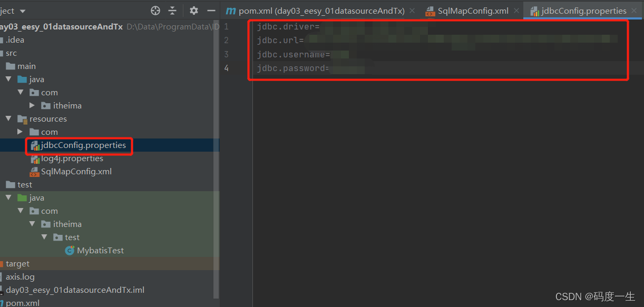This screenshot has width=644, height=307.
Task: Collapse the test package containing MybatisTest
Action: click(x=44, y=237)
